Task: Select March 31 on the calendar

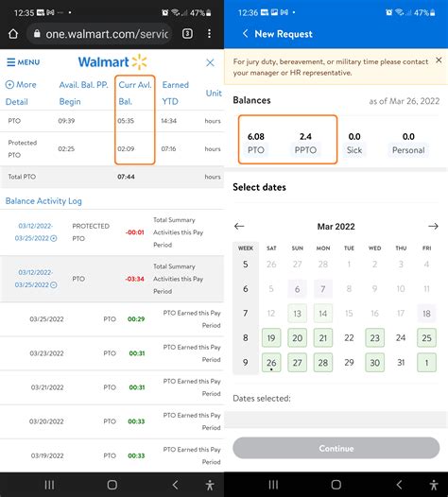Action: tap(401, 363)
